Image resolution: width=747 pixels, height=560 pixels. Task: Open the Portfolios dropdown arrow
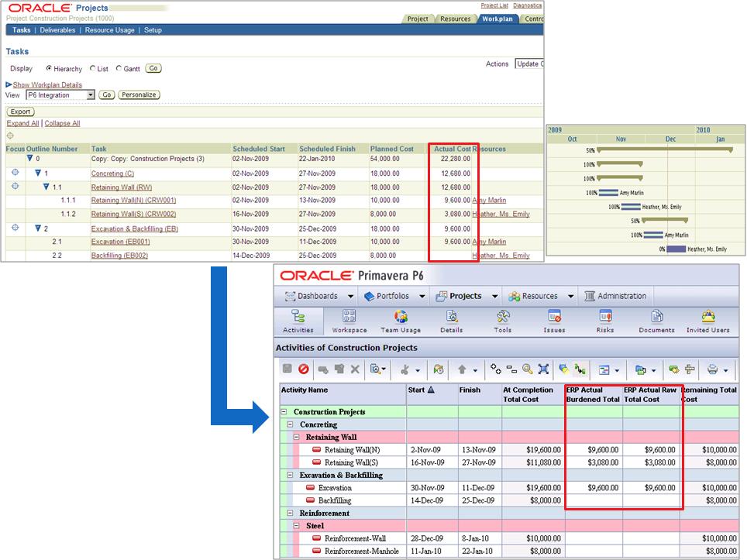point(422,296)
